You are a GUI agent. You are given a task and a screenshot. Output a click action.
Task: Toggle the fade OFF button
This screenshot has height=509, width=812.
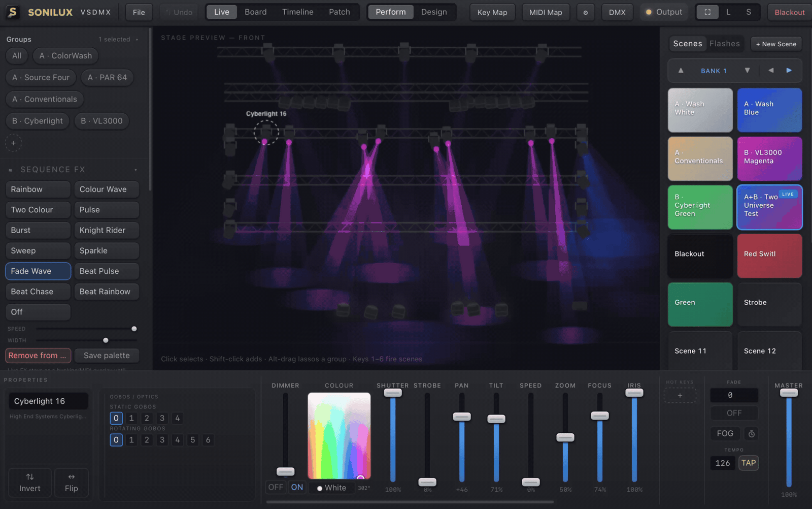[x=734, y=413]
